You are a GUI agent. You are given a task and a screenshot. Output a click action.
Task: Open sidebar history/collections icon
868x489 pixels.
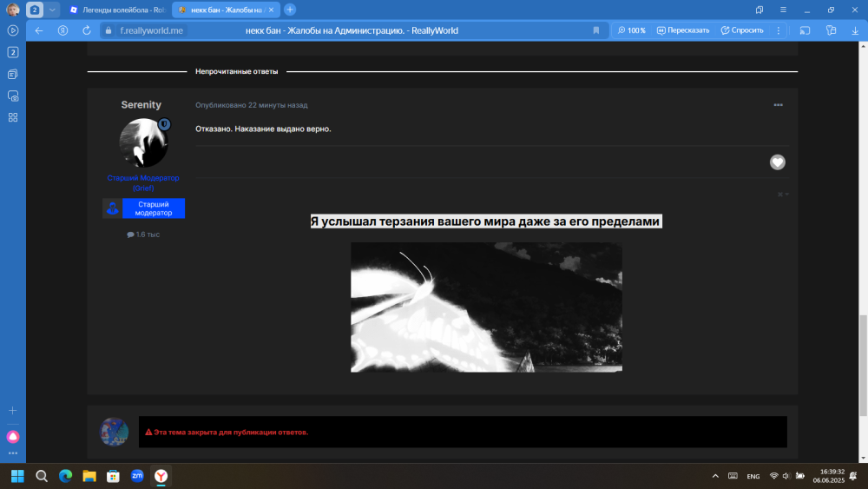pos(13,74)
